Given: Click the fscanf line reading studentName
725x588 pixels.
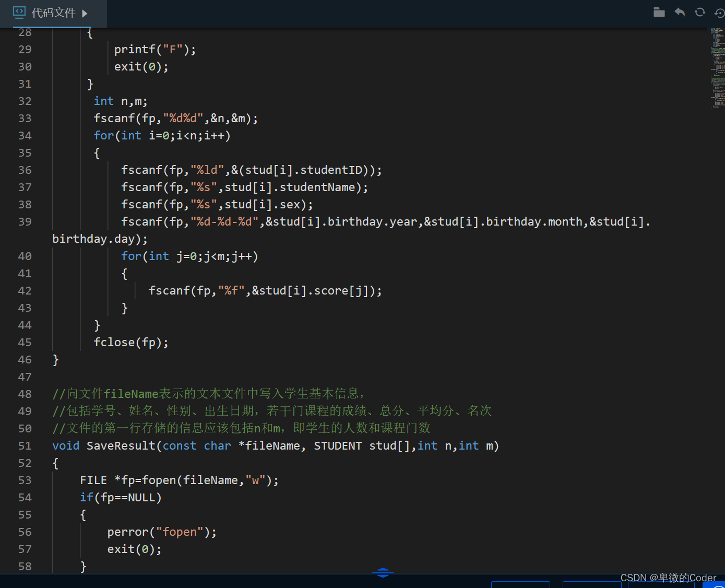Looking at the screenshot, I should coord(245,187).
